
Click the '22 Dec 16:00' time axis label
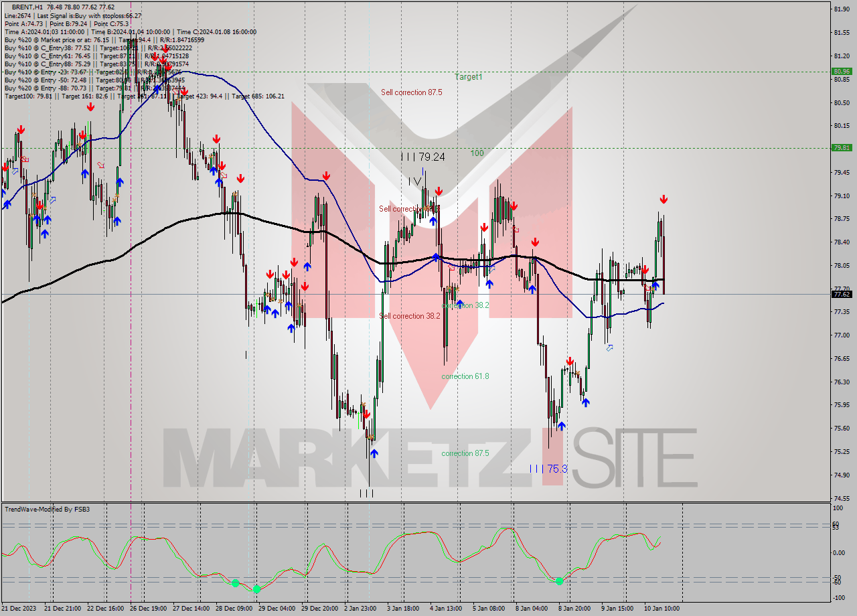106,609
